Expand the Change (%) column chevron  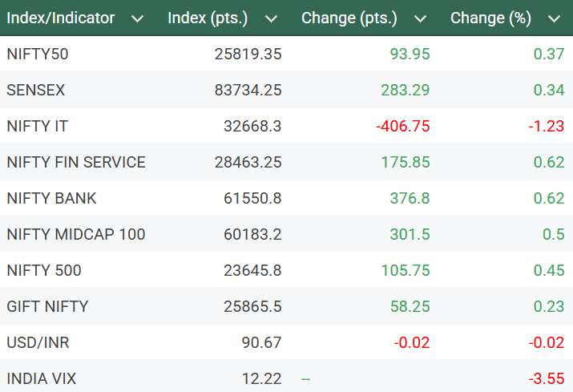pyautogui.click(x=554, y=18)
